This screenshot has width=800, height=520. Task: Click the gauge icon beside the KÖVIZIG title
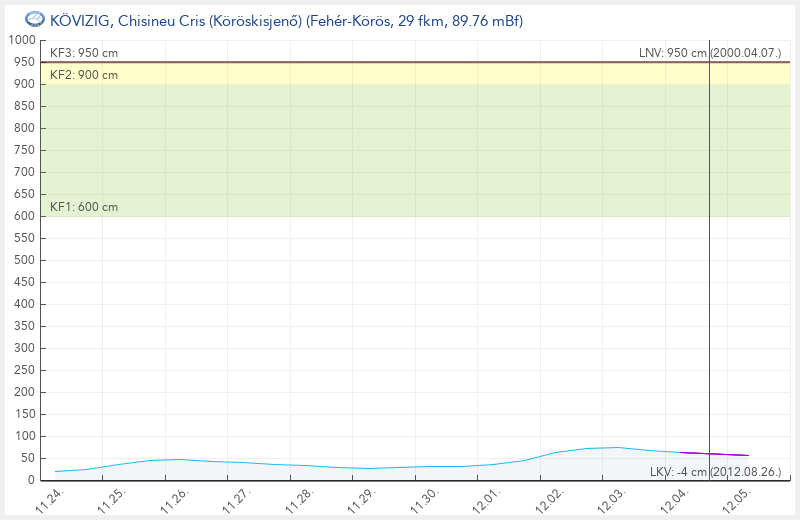tap(33, 20)
